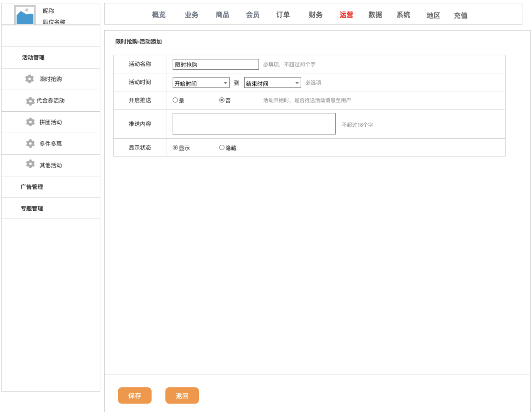The image size is (532, 412).
Task: Go to the 订单 tab
Action: click(283, 15)
